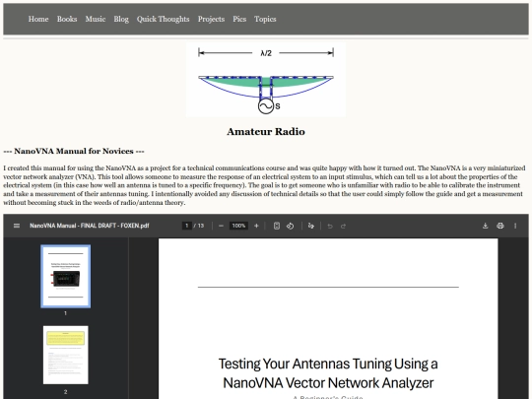Click the redo icon in PDF toolbar
The width and height of the screenshot is (532, 399).
tap(344, 226)
